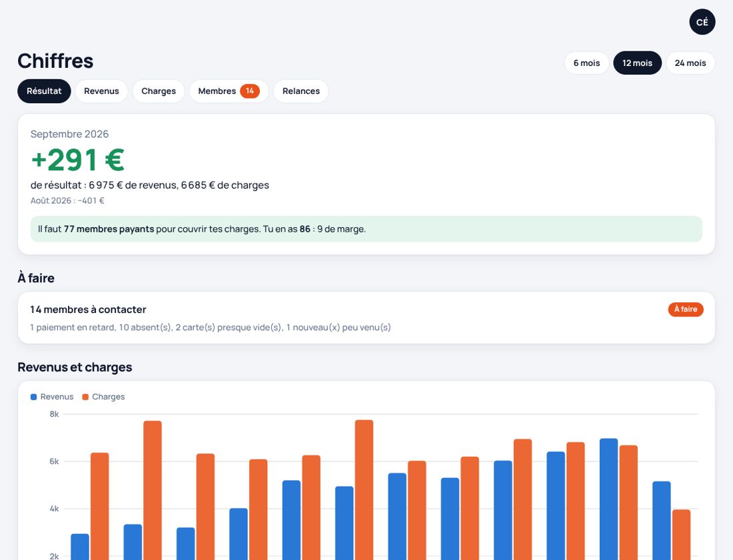Open the Relances tab
This screenshot has width=733, height=560.
[x=301, y=91]
